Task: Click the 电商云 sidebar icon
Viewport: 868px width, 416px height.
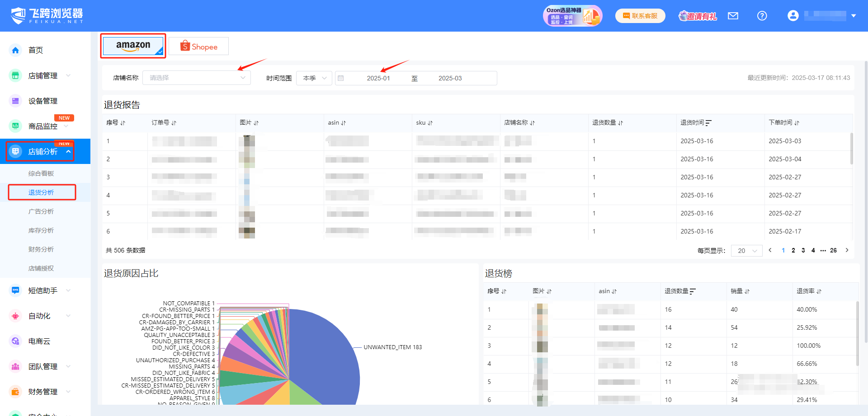Action: [15, 341]
